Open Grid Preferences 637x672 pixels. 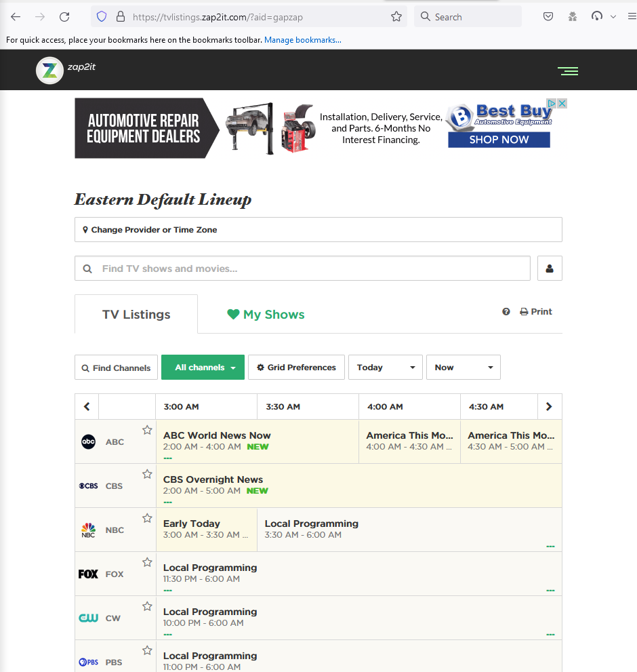(296, 368)
